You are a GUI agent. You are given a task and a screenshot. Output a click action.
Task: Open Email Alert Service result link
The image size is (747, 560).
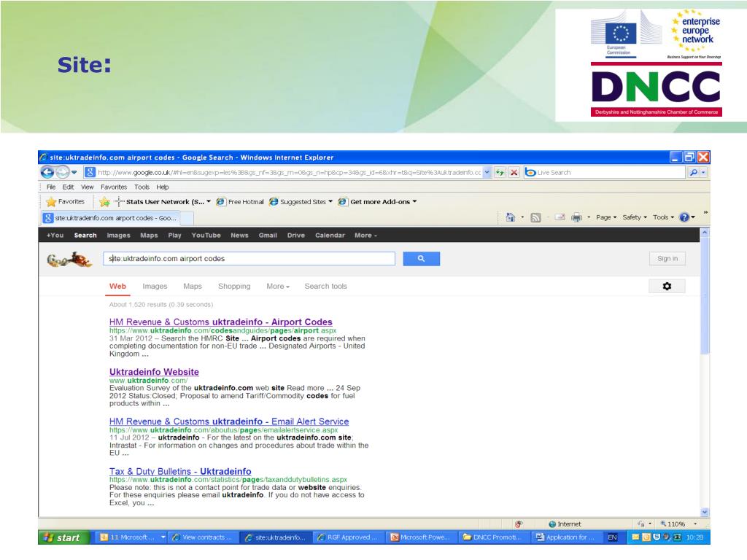tap(229, 421)
